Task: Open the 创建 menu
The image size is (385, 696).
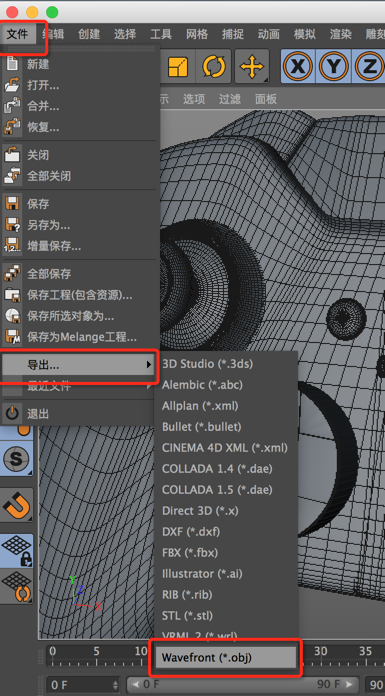Action: point(89,34)
